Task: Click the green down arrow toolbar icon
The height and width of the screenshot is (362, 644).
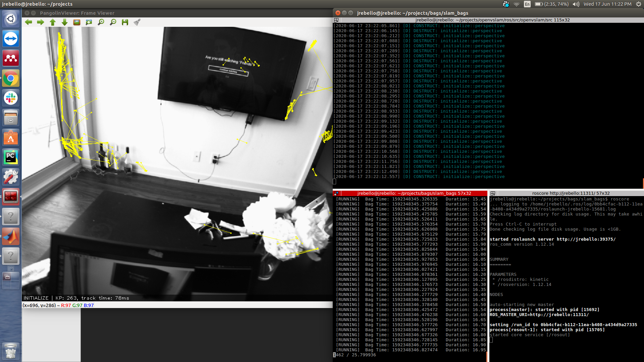Action: tap(64, 22)
